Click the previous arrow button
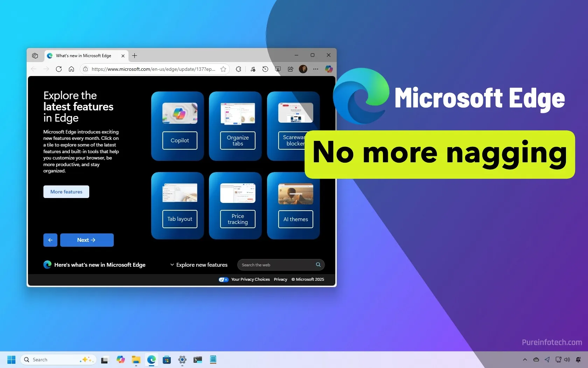The height and width of the screenshot is (368, 588). pyautogui.click(x=50, y=240)
